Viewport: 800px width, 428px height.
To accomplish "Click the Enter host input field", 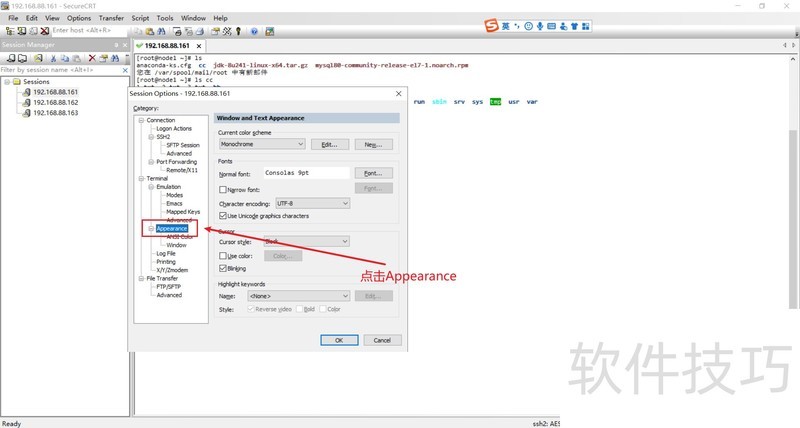I will tap(89, 31).
